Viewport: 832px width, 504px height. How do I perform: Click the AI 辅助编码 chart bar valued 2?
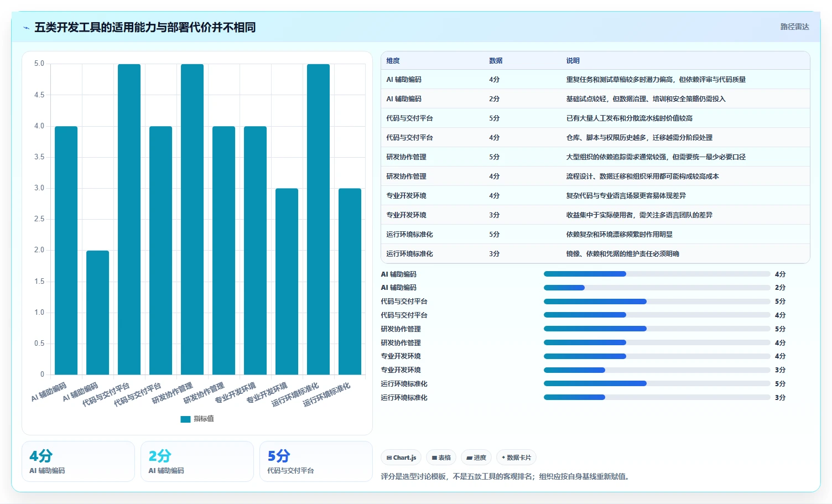[x=98, y=313]
